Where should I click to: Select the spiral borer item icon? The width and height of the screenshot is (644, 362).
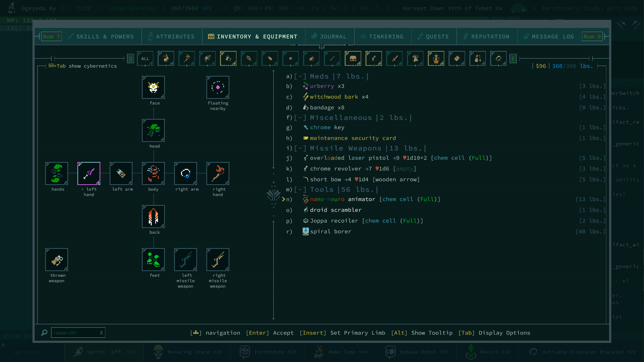tap(306, 231)
